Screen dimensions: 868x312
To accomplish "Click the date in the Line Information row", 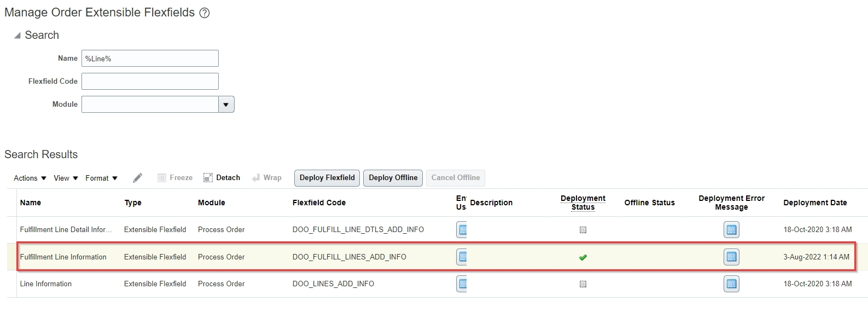I will 818,284.
